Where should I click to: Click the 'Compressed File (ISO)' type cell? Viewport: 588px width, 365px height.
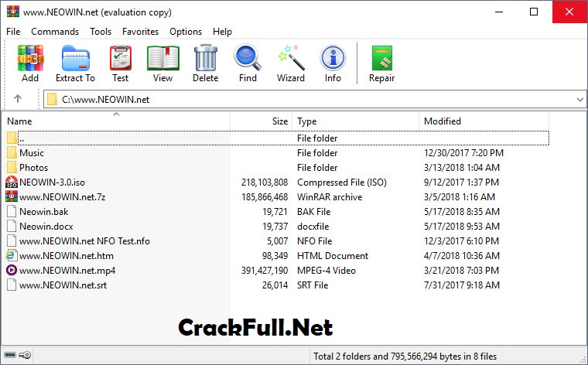pos(342,182)
